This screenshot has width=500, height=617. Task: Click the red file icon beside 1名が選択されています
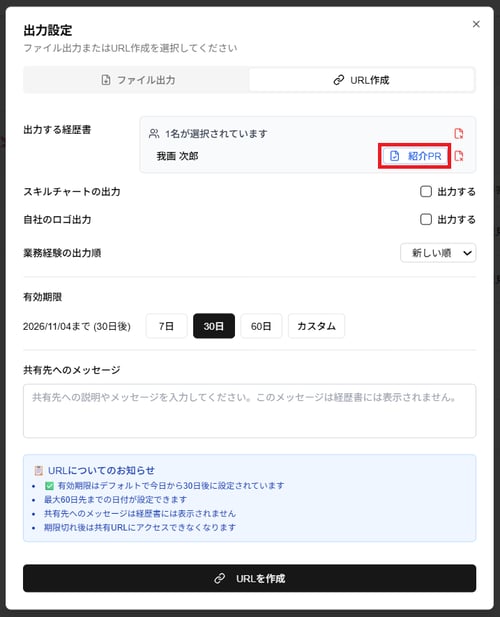pyautogui.click(x=459, y=133)
